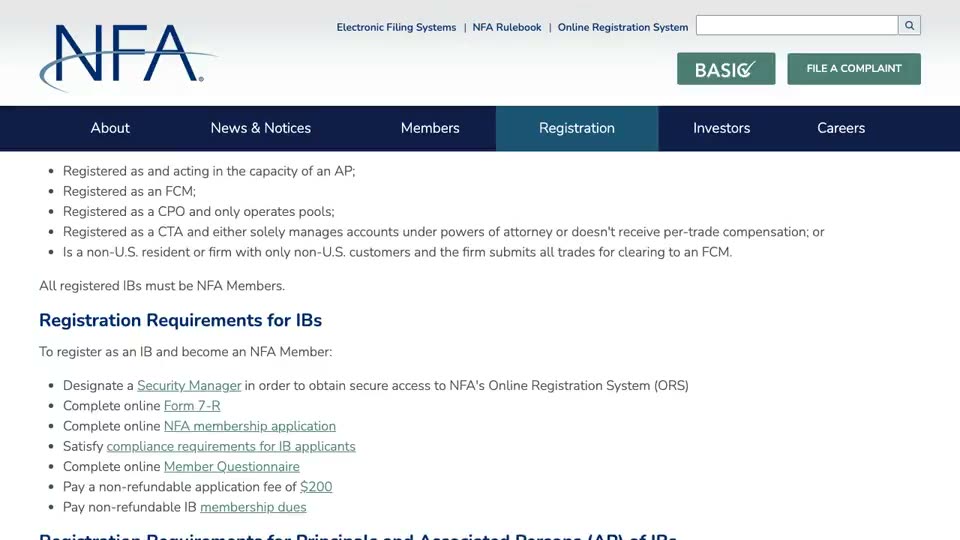The width and height of the screenshot is (960, 540).
Task: Click the bullet beginning 'Is a non-U.S. resident or firm'
Action: pos(397,252)
